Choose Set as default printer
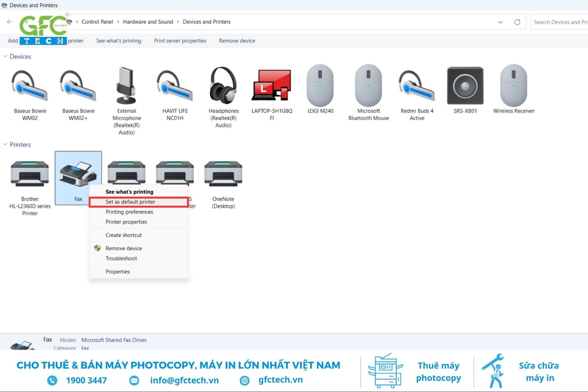 (x=139, y=202)
